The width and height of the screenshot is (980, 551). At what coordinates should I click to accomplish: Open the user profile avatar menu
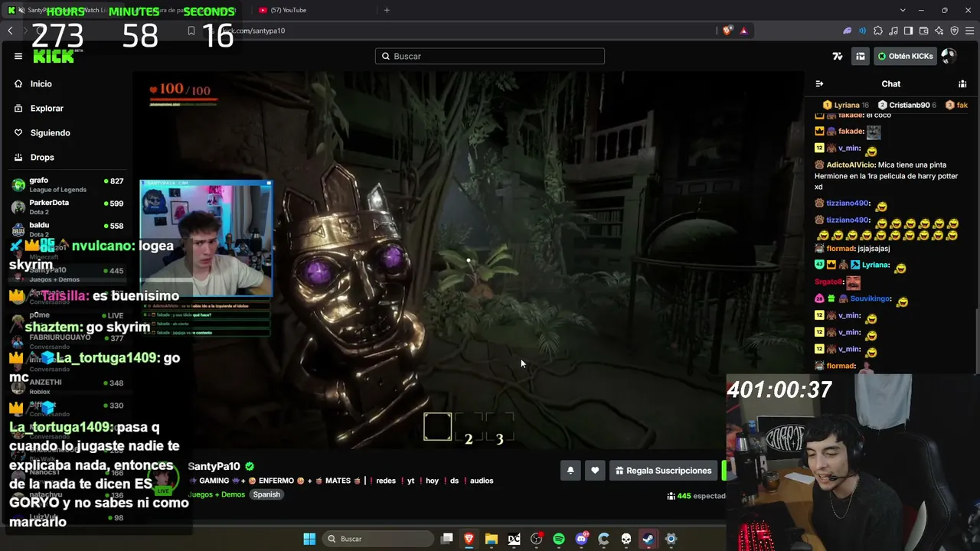[x=949, y=56]
